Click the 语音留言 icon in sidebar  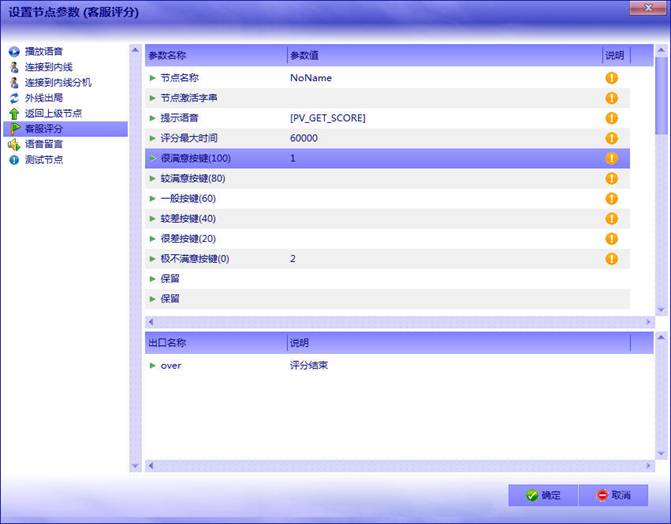coord(14,144)
